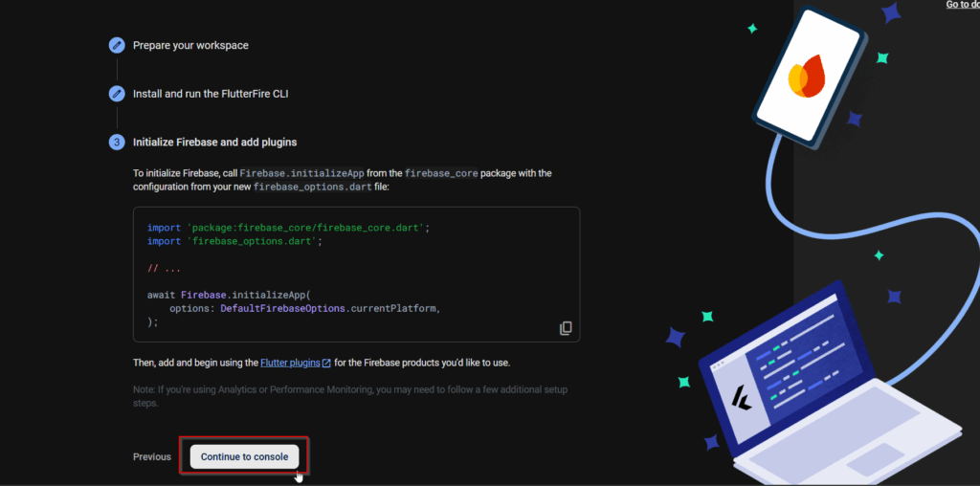
Task: Click the firebase_options.dart file name in the description
Action: click(314, 188)
